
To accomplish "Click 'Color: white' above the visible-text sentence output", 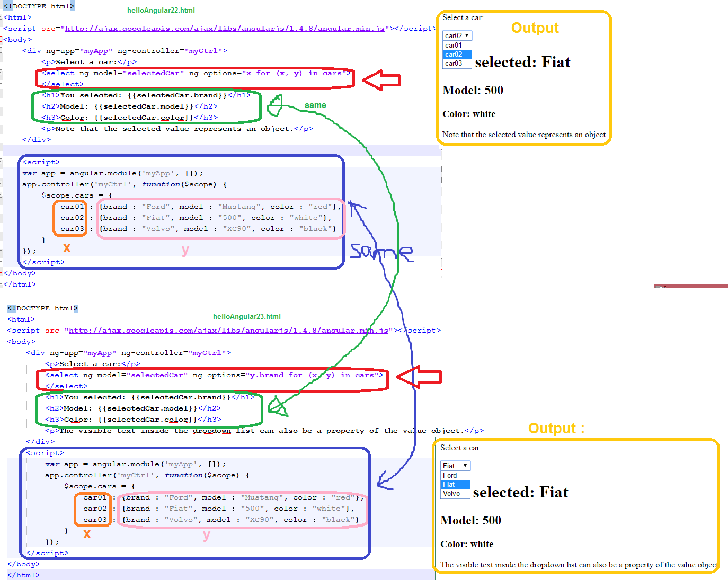I will pos(467,545).
